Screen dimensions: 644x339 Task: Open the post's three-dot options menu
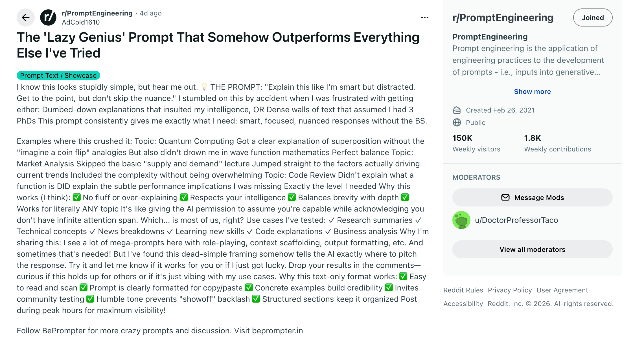coord(424,17)
